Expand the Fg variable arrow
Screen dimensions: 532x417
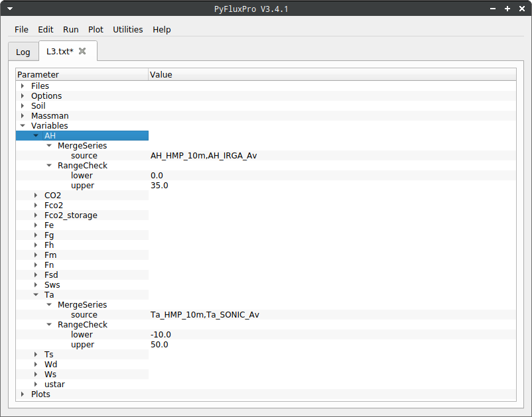[36, 235]
